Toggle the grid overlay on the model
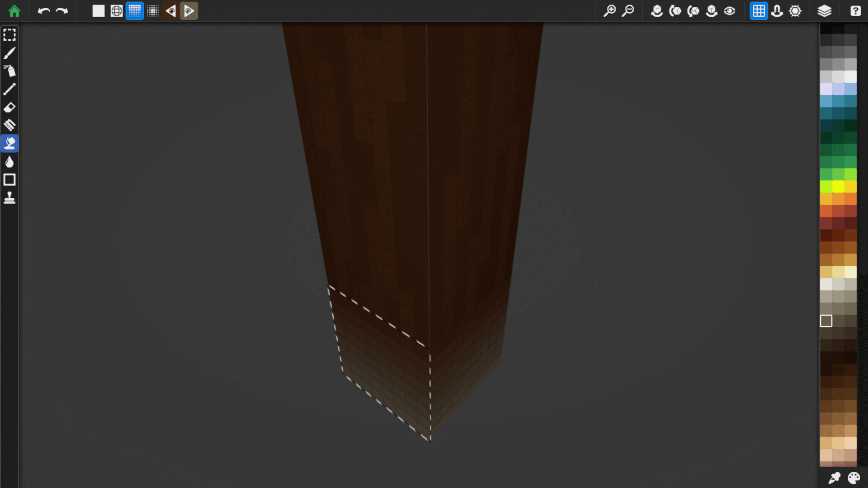 coord(759,11)
